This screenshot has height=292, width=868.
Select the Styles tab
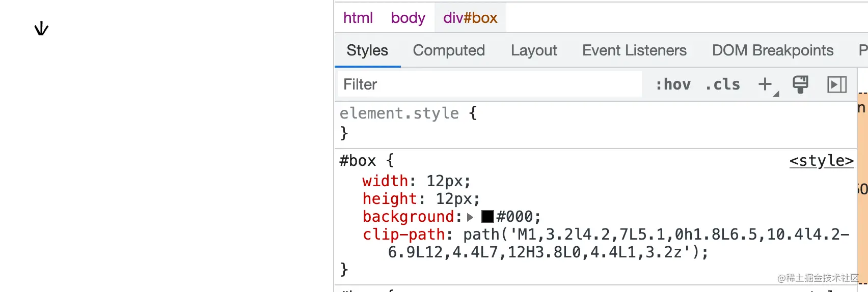click(367, 50)
